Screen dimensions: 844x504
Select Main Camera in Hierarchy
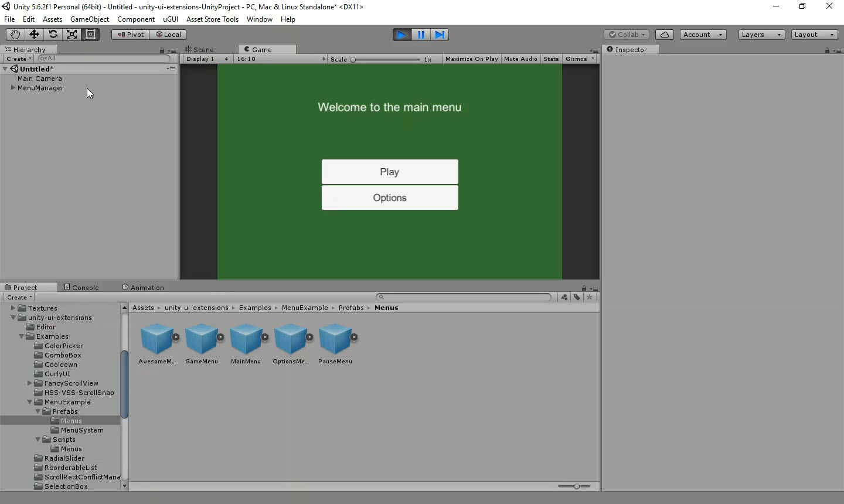(40, 79)
